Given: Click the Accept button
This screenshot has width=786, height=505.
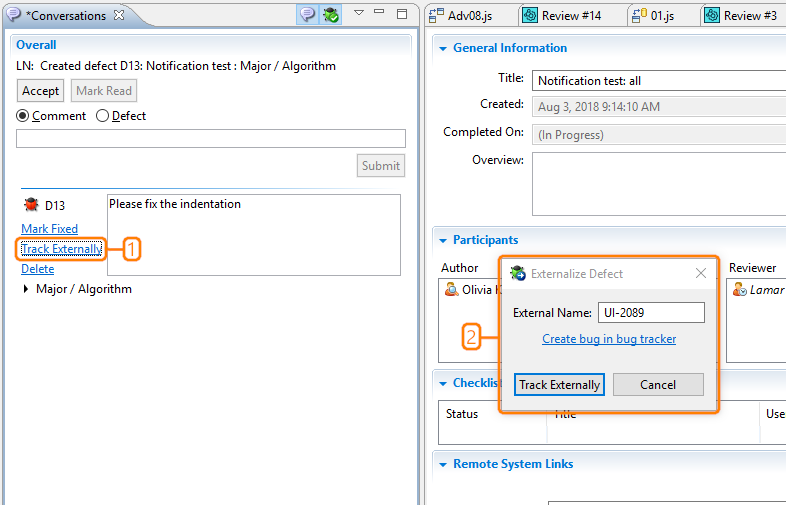Looking at the screenshot, I should click(x=40, y=91).
